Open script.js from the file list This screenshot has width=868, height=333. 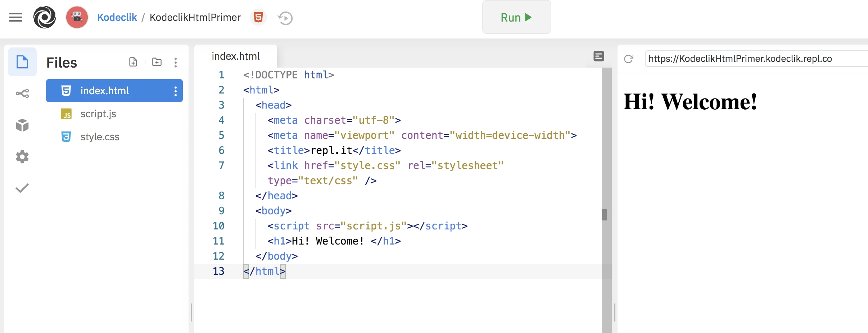click(98, 114)
